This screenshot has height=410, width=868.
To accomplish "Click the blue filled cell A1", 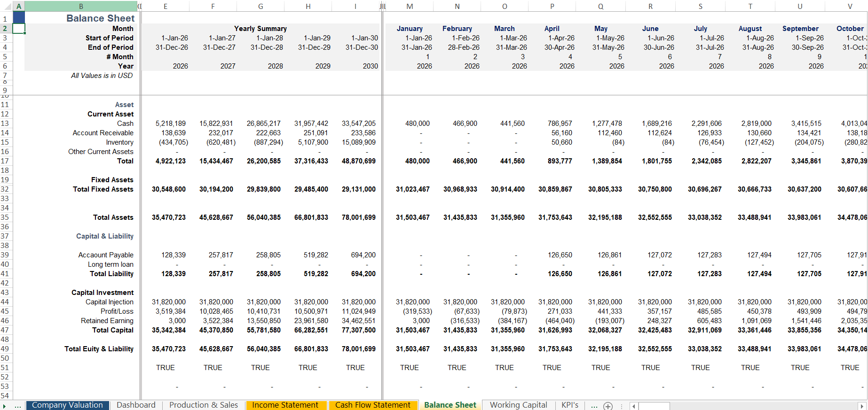I will (19, 18).
